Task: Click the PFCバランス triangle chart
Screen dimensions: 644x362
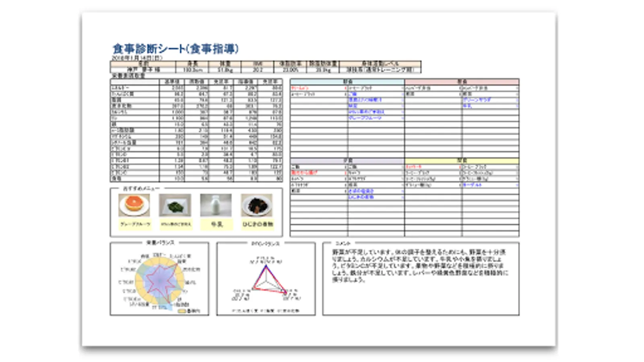Action: tap(266, 278)
